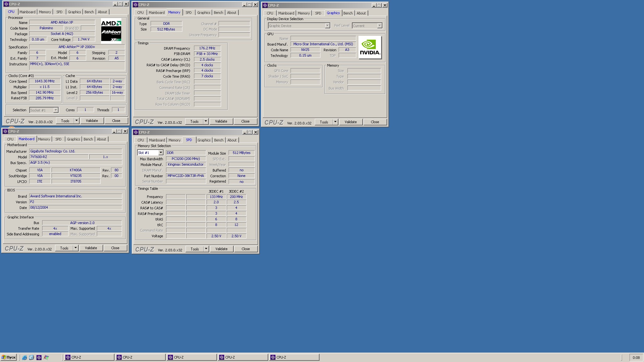644x362 pixels.
Task: Click the title bar icon of the Graphics tab window
Action: pos(265,5)
